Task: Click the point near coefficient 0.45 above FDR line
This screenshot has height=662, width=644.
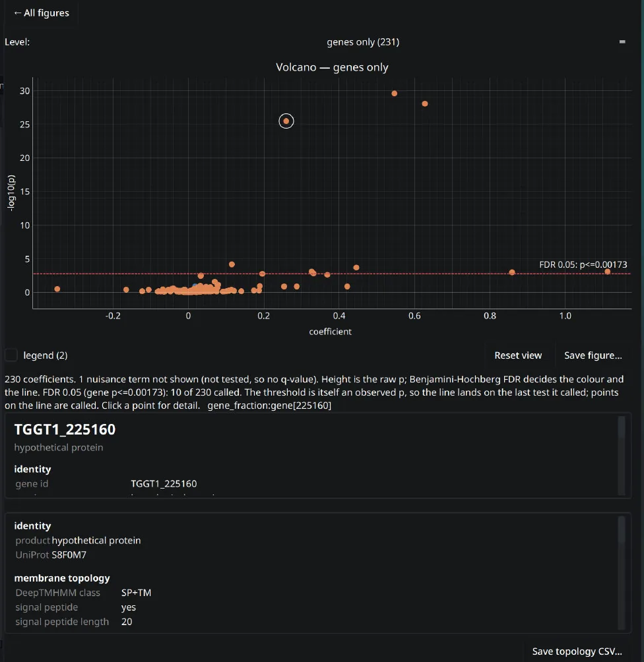Action: [356, 267]
